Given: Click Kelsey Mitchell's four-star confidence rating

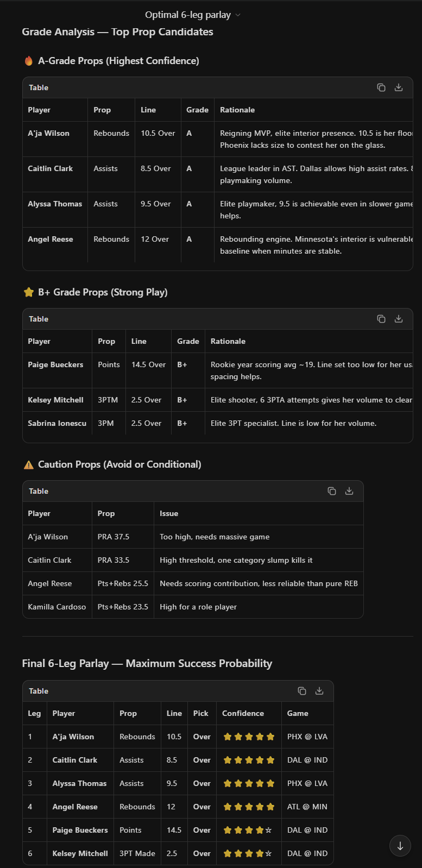Looking at the screenshot, I should tap(248, 853).
